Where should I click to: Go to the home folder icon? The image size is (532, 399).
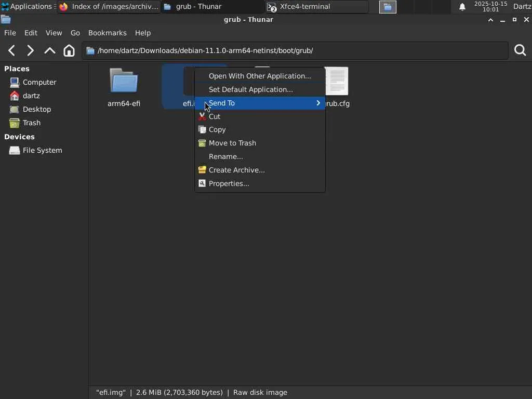click(x=69, y=50)
